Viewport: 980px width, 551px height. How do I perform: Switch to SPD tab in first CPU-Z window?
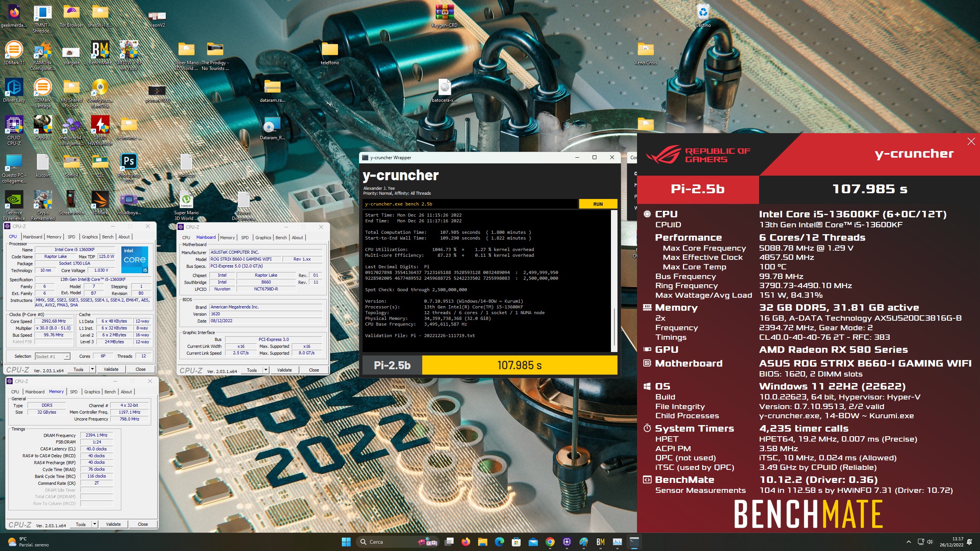(x=71, y=237)
